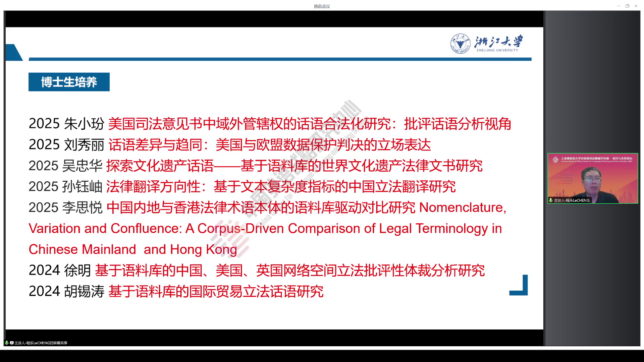Click the SISU logo in the video banner
The width and height of the screenshot is (644, 362).
[555, 160]
